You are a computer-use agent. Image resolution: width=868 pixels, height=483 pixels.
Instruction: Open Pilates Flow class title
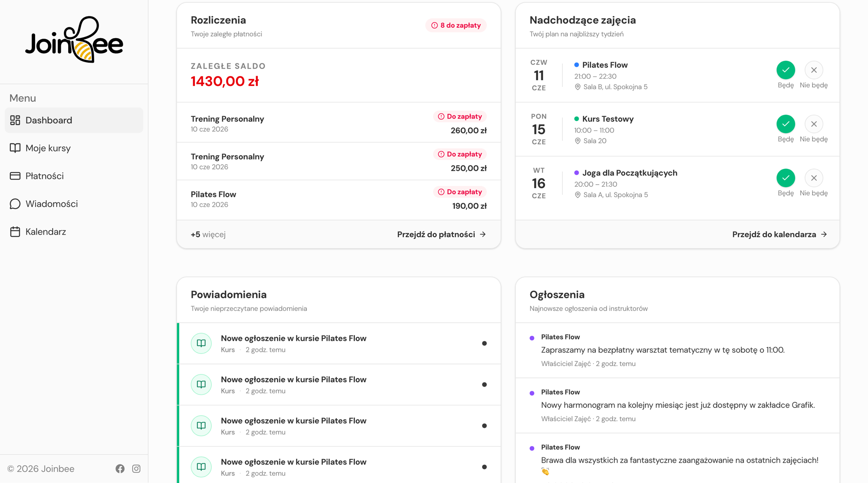click(605, 65)
